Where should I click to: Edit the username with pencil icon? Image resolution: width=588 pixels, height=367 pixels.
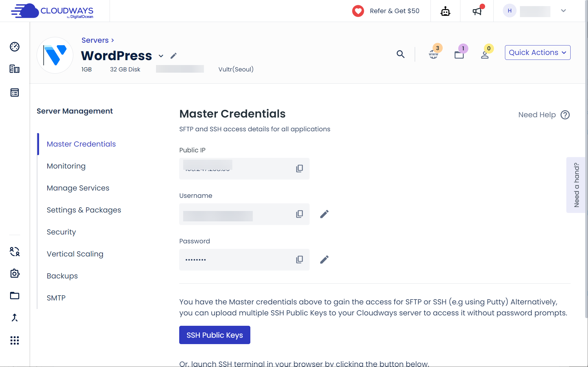[324, 214]
